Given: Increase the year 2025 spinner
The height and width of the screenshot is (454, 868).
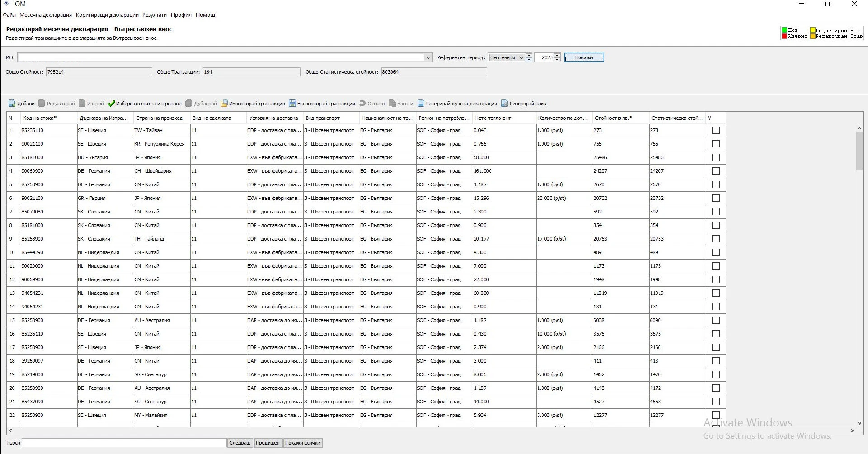Looking at the screenshot, I should tap(557, 55).
